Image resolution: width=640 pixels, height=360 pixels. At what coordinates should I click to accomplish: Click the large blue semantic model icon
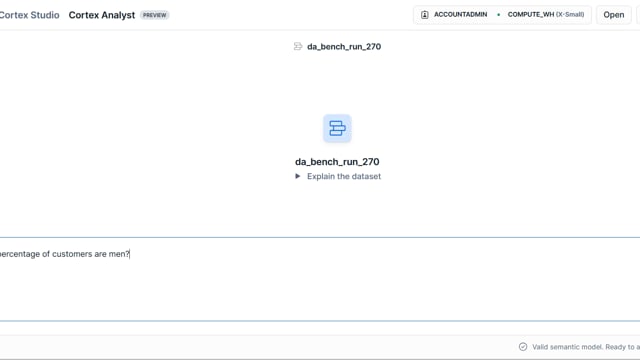(x=337, y=129)
